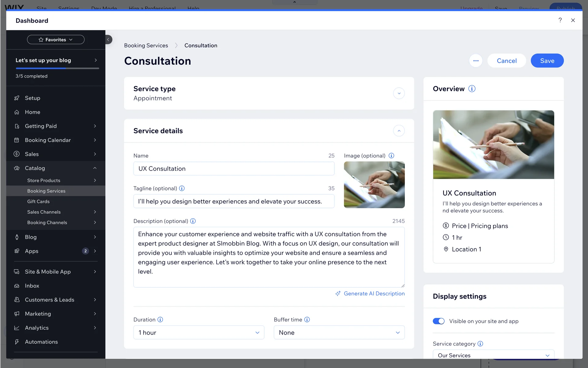Collapse the sidebar with arrow button
Screen dimensions: 588x368
point(108,40)
